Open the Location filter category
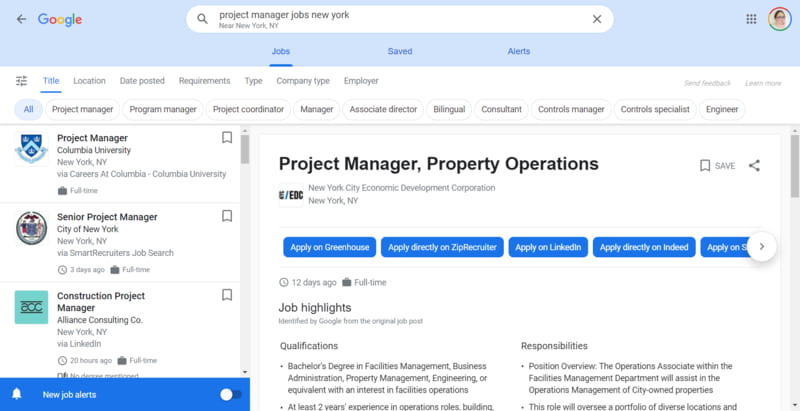This screenshot has width=800, height=411. click(x=89, y=81)
